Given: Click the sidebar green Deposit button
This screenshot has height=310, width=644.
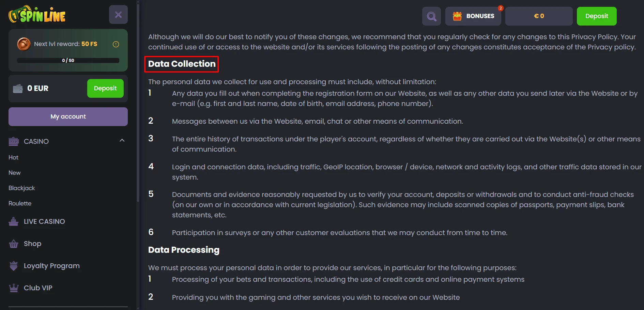Looking at the screenshot, I should coord(105,88).
